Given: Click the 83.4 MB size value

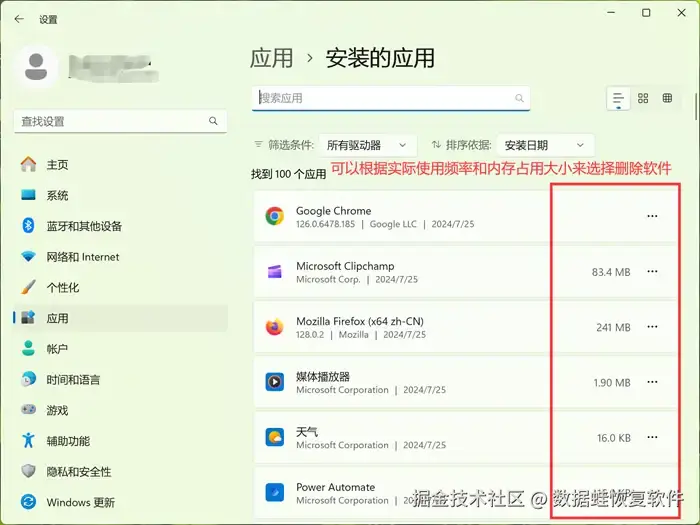Looking at the screenshot, I should coord(611,272).
